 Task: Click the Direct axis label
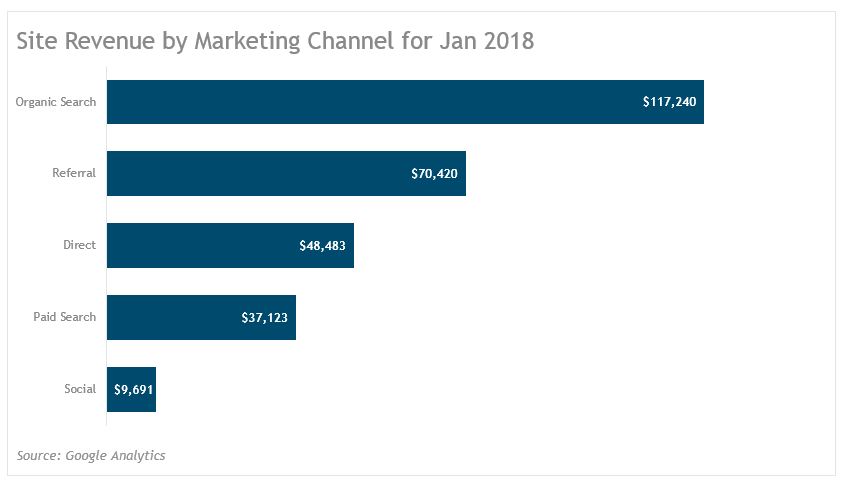coord(79,246)
